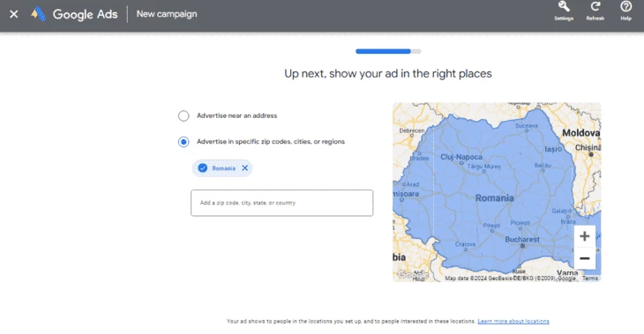
Task: Open map Terms link
Action: (590, 278)
